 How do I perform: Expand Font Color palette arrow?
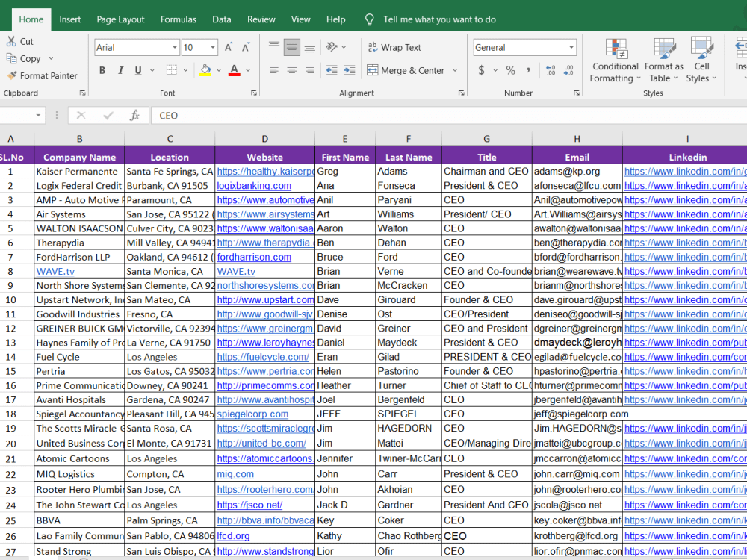248,70
